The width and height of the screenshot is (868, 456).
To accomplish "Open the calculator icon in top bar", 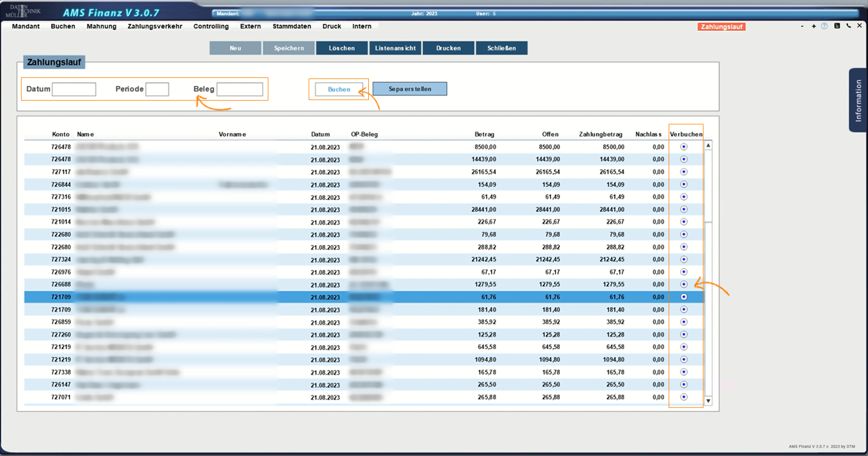I will tap(837, 26).
